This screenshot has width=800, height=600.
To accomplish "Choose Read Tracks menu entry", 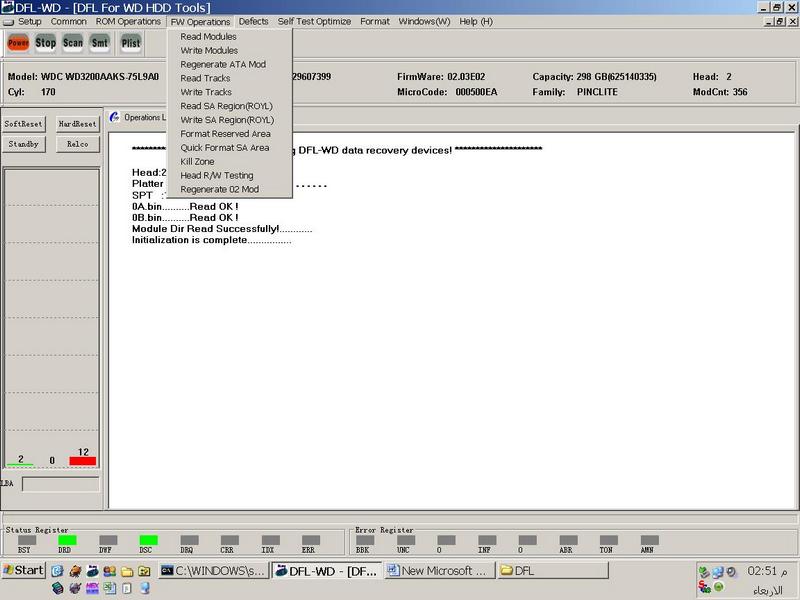I will tap(230, 78).
